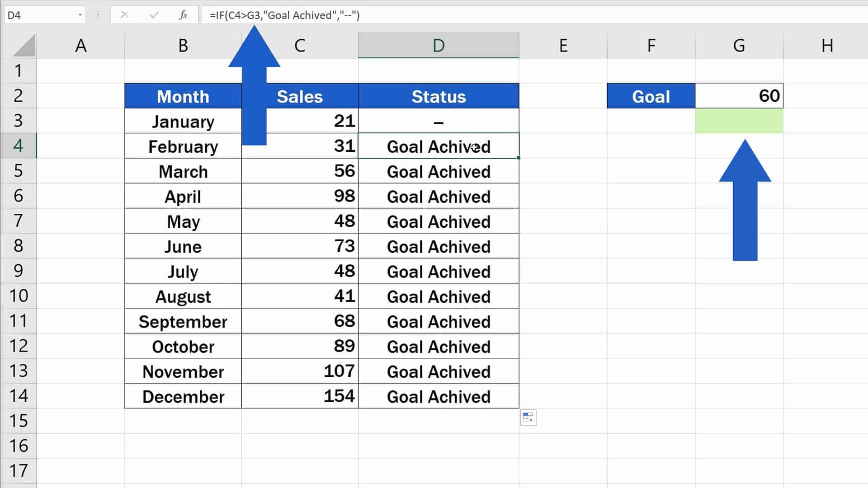Select row 4 header

pyautogui.click(x=18, y=145)
